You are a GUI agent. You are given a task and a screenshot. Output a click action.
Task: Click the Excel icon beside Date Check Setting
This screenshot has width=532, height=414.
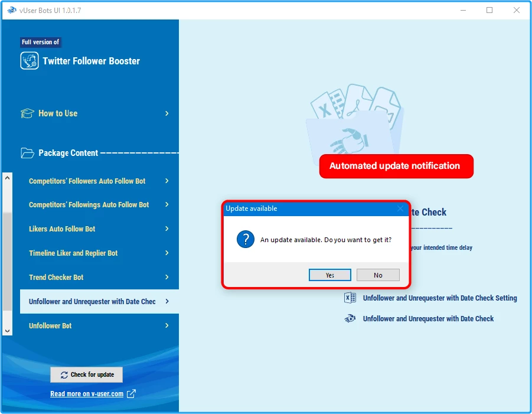pyautogui.click(x=350, y=298)
